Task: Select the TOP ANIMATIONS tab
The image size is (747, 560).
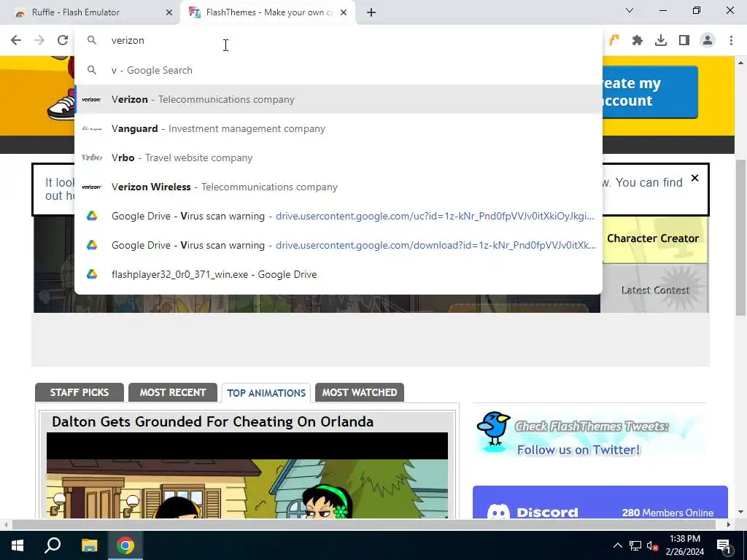Action: (266, 393)
